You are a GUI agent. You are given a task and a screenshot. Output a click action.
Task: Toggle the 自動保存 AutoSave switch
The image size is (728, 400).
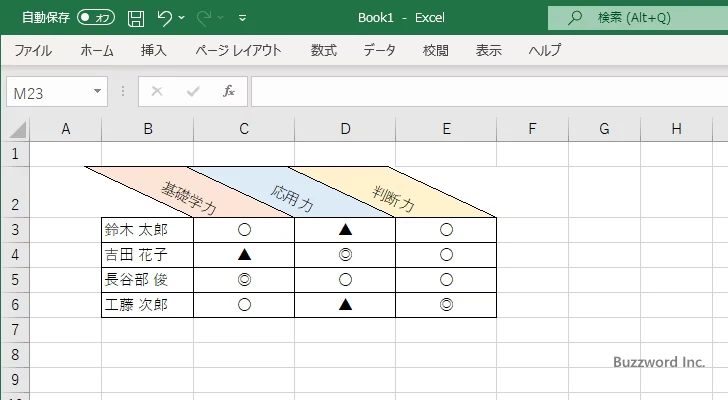pyautogui.click(x=96, y=18)
